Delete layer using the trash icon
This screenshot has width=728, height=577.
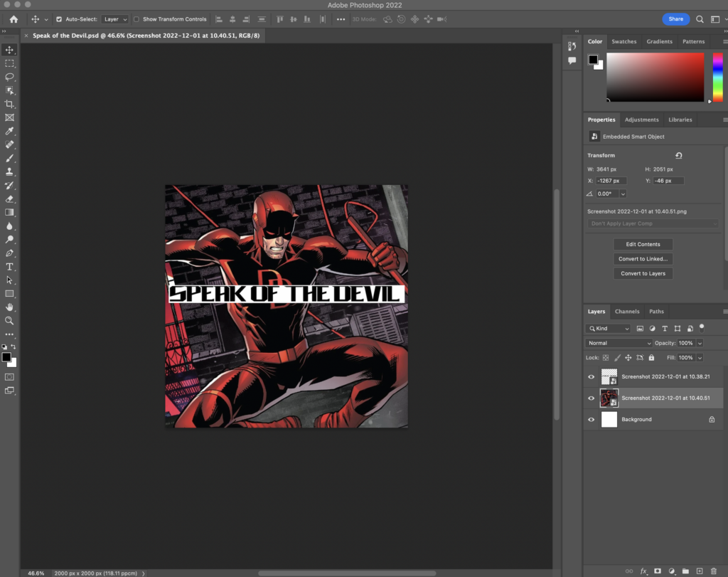[713, 571]
